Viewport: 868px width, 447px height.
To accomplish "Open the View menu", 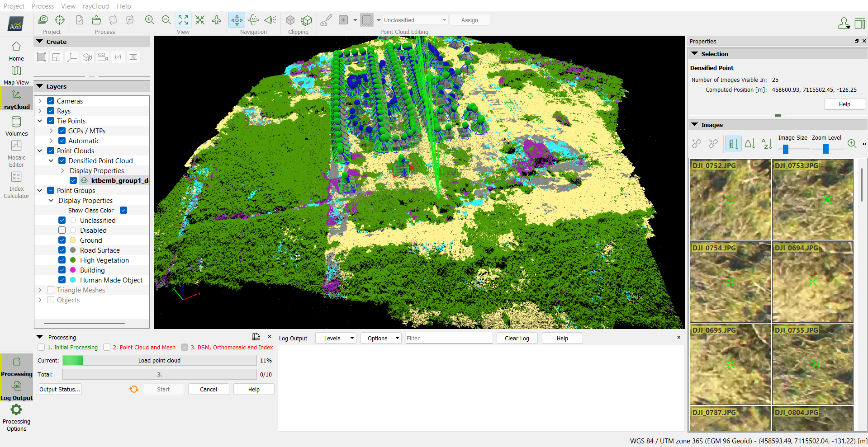I will (x=68, y=6).
